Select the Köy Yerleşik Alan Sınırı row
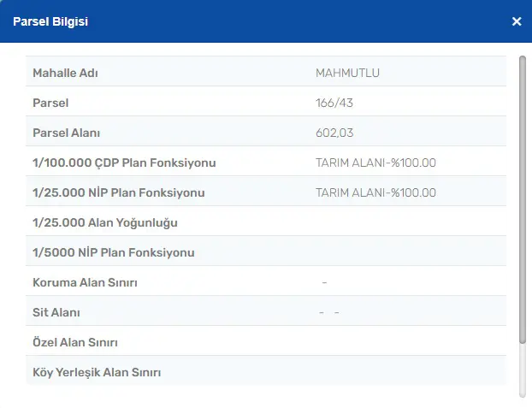 266,372
